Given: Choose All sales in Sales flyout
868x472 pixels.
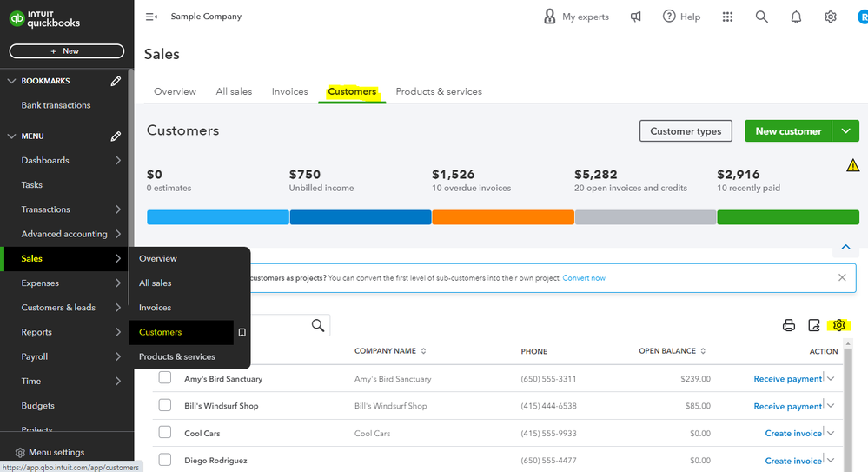Looking at the screenshot, I should (155, 283).
